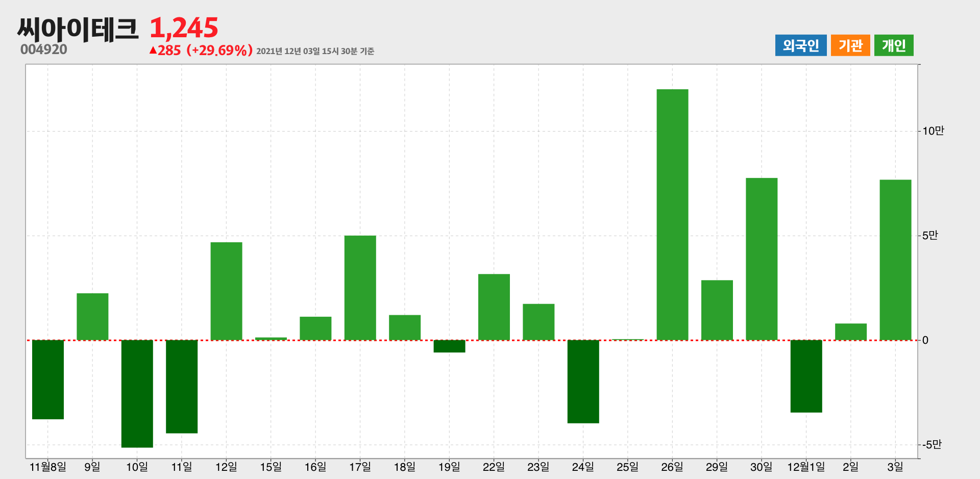The image size is (980, 479).
Task: Select the green 개인 legend button
Action: (894, 45)
